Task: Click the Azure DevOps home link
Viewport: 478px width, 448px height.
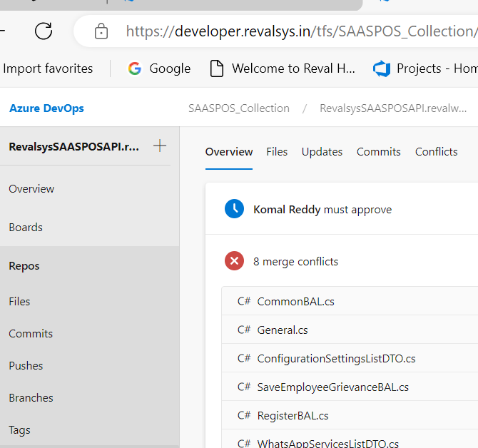Action: click(x=46, y=108)
